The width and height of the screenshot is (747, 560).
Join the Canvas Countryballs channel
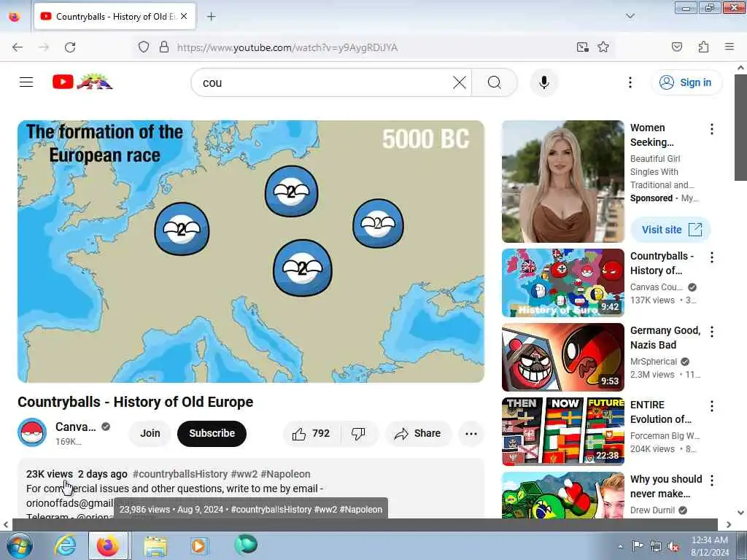point(150,433)
